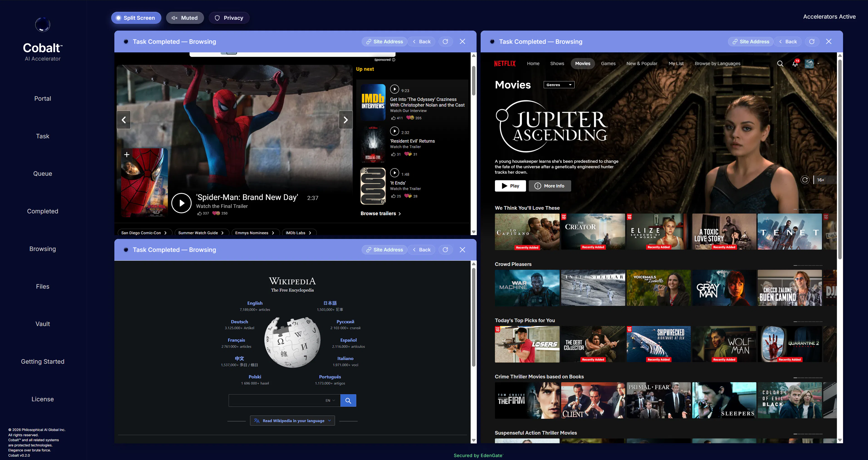Viewport: 868px width, 460px height.
Task: Click More Info on Jupiter Ascending
Action: click(x=550, y=186)
